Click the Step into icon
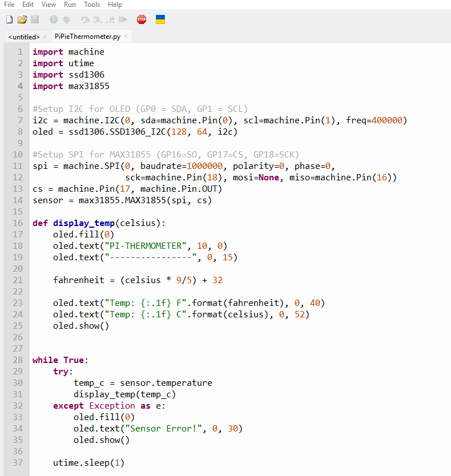Screen dimensions: 451x476 (98, 20)
